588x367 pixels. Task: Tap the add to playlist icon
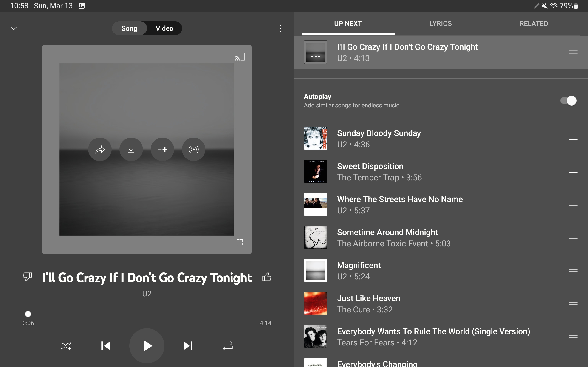click(162, 149)
